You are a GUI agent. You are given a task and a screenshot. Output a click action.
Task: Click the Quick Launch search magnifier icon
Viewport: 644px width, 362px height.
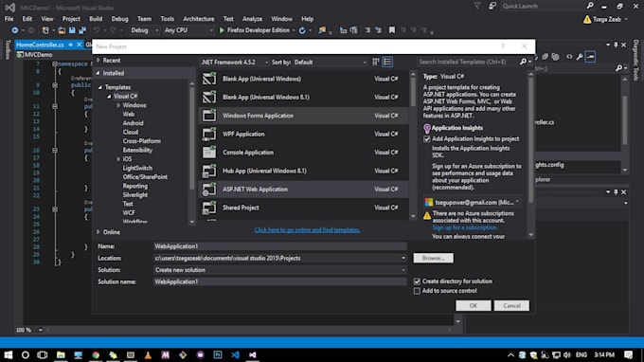click(590, 6)
